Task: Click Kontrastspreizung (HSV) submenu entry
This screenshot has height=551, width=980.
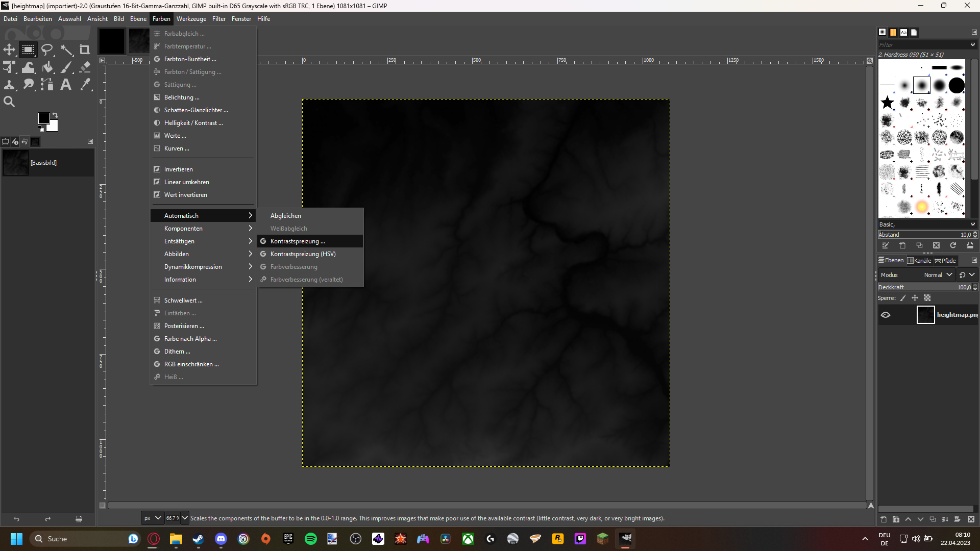Action: click(x=303, y=254)
